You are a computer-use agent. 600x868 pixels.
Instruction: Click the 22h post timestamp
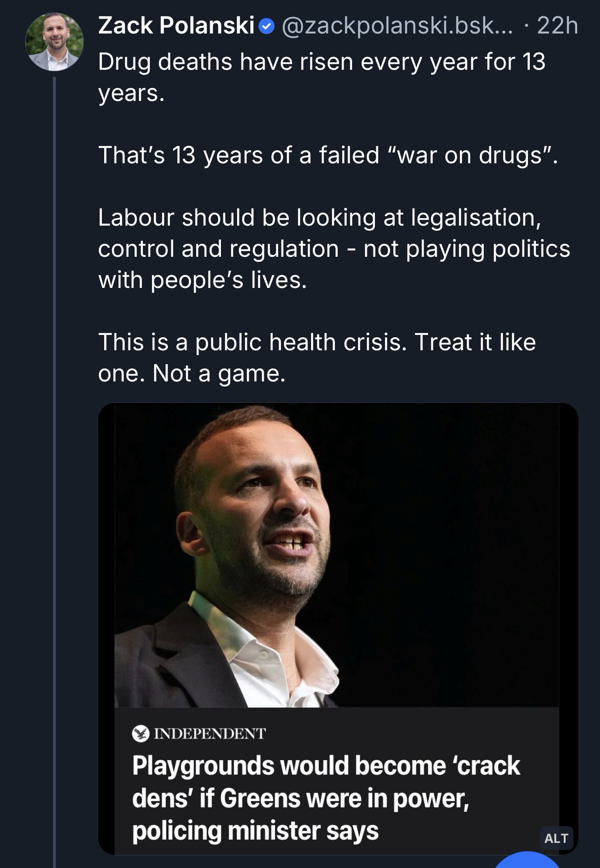point(557,26)
